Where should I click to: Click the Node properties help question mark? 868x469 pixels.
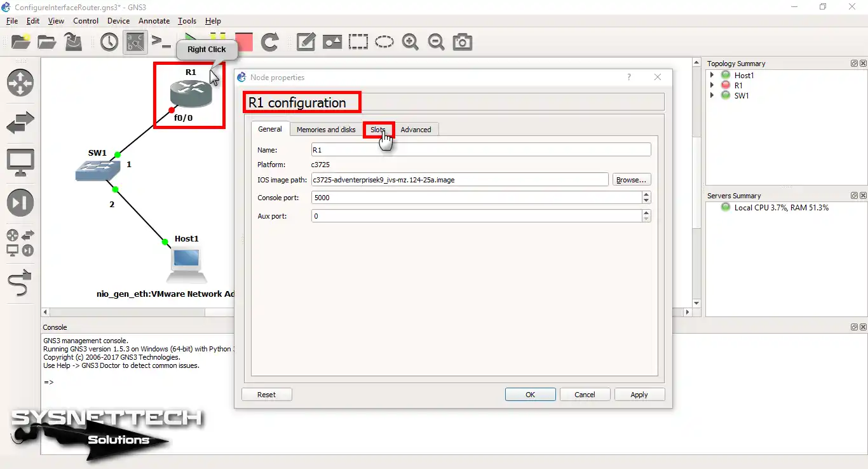point(629,78)
